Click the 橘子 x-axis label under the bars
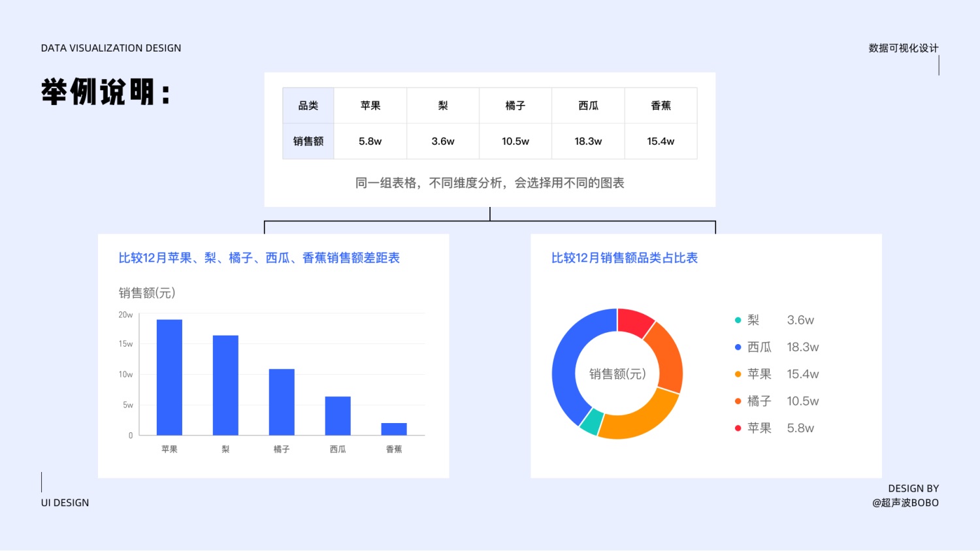 click(x=282, y=449)
